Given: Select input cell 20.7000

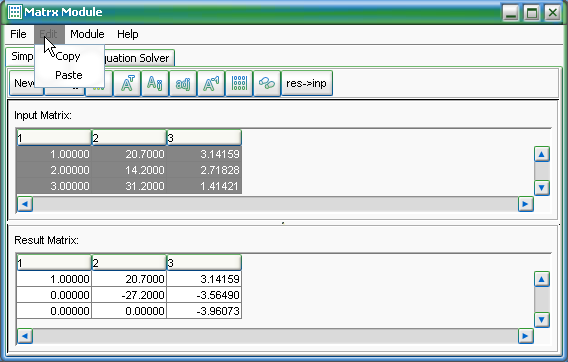Looking at the screenshot, I should (129, 154).
